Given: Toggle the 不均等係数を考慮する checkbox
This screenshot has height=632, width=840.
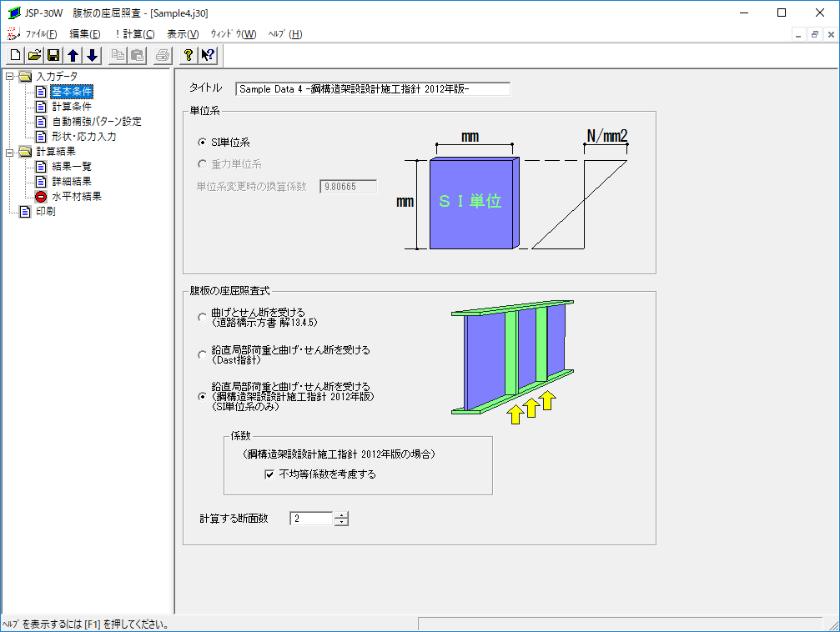Looking at the screenshot, I should click(269, 474).
